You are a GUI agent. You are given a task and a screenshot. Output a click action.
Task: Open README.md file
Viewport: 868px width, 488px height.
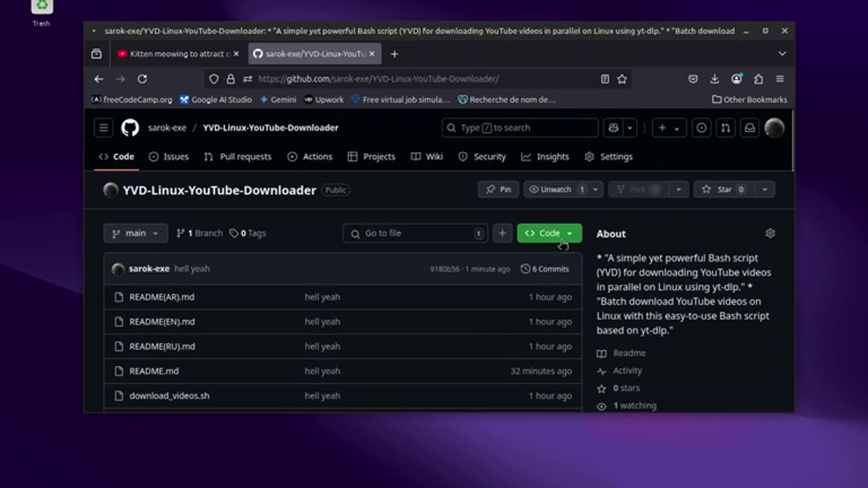[154, 371]
